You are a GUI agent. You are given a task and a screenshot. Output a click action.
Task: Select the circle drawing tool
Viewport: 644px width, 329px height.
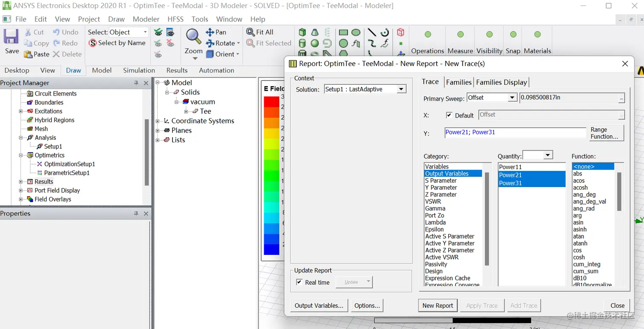pos(343,43)
